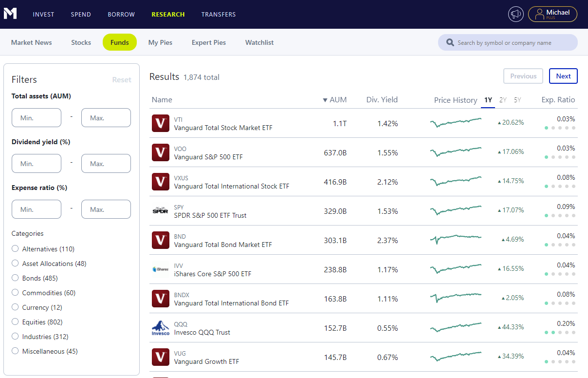Open Invesco QQQ Trust
The image size is (588, 378).
[202, 333]
